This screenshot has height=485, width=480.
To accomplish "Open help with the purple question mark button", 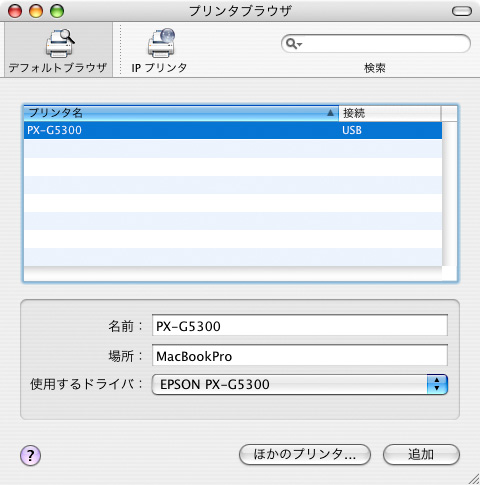I will [x=30, y=455].
